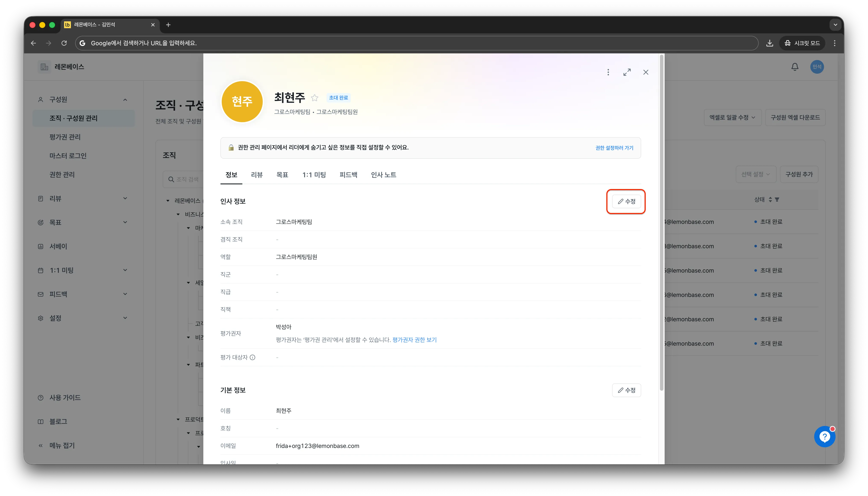Expand the 목표 sidebar section

click(125, 222)
